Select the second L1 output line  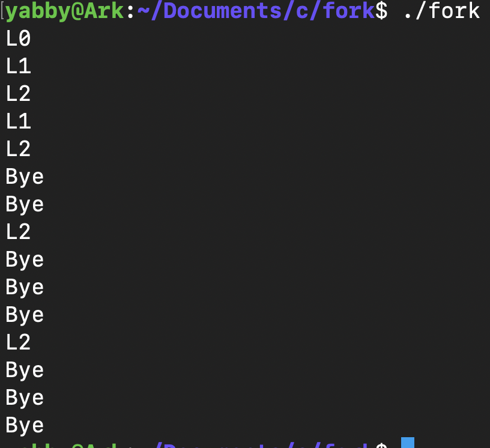18,122
